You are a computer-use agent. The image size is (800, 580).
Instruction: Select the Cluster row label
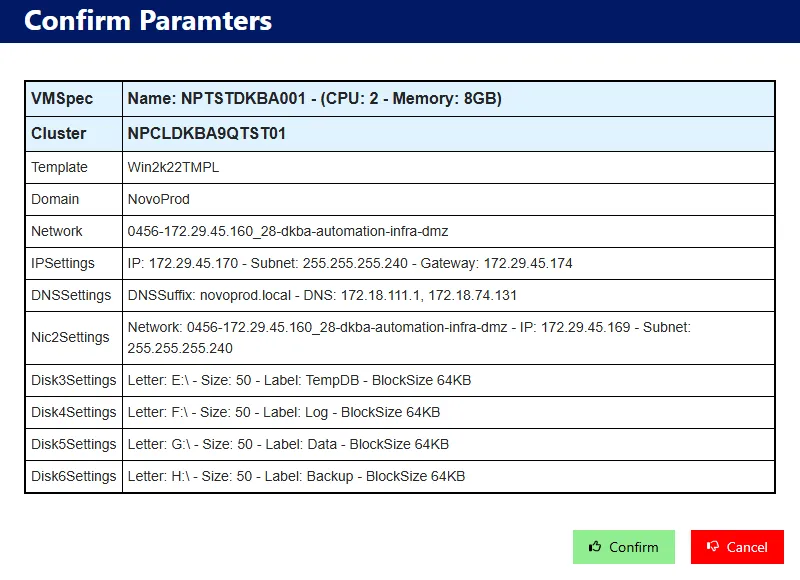click(x=59, y=133)
